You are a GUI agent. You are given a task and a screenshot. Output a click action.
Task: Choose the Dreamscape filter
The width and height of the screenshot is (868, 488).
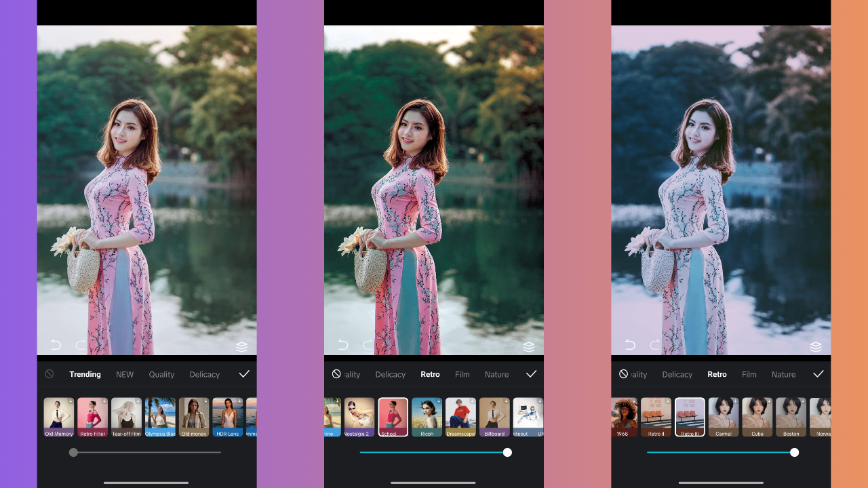tap(460, 417)
